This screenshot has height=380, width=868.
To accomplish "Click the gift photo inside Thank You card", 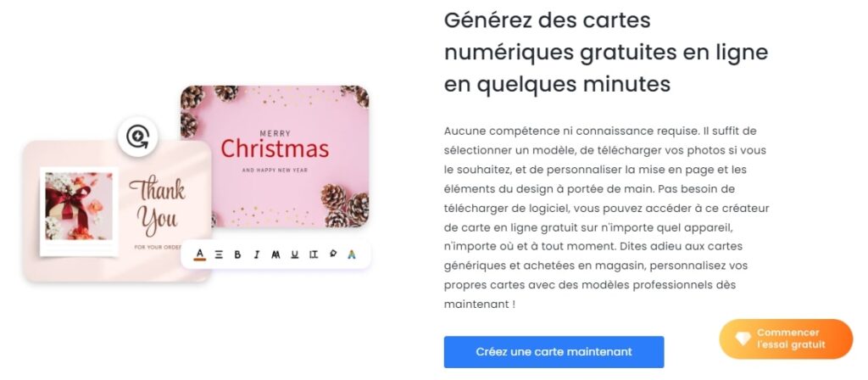I will point(79,206).
